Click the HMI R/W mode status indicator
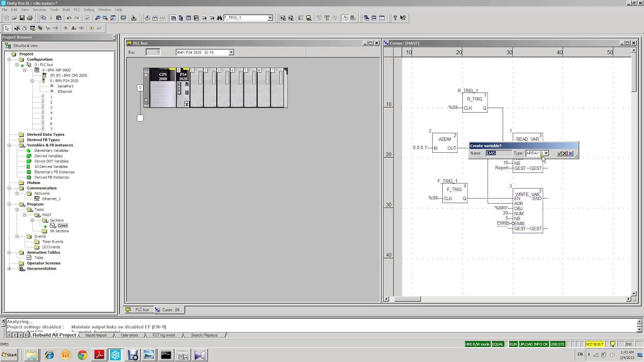Image resolution: width=644 pixels, height=362 pixels. (477, 344)
